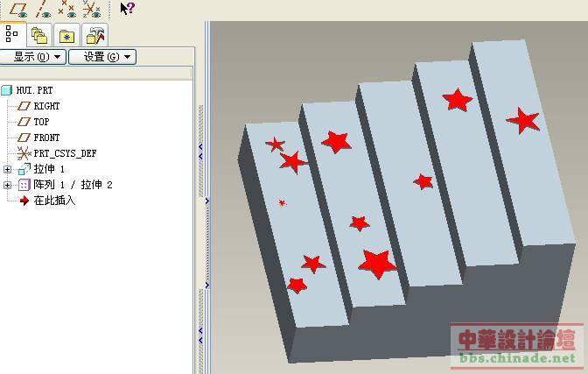
Task: Expand the 阵列 1 / 拉伸 2 node
Action: pyautogui.click(x=7, y=185)
